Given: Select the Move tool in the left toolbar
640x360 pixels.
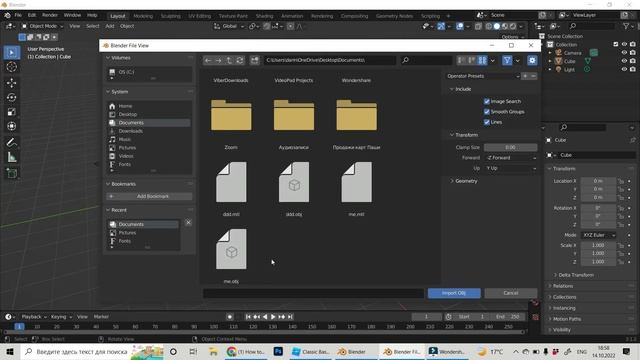Looking at the screenshot, I should (x=11, y=83).
